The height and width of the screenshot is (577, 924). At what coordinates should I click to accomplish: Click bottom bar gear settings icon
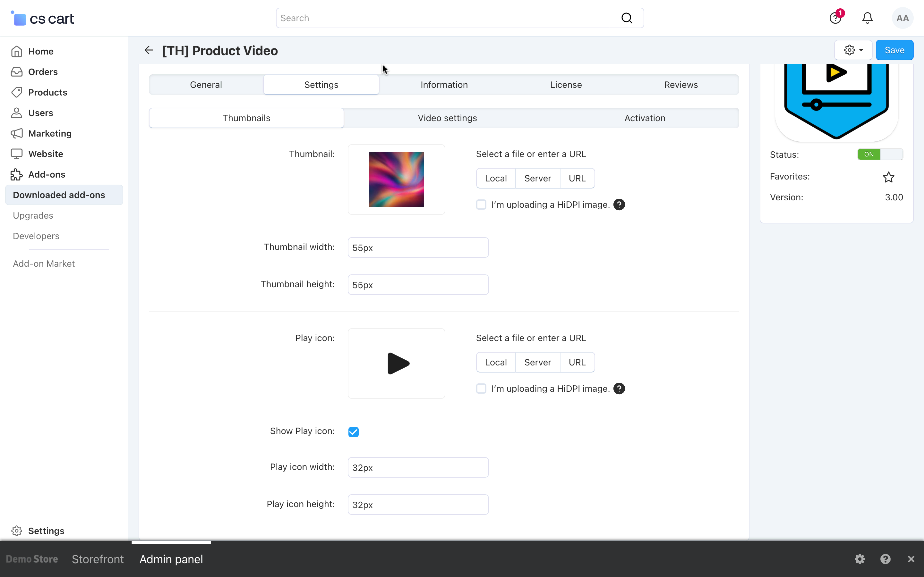[x=860, y=559]
